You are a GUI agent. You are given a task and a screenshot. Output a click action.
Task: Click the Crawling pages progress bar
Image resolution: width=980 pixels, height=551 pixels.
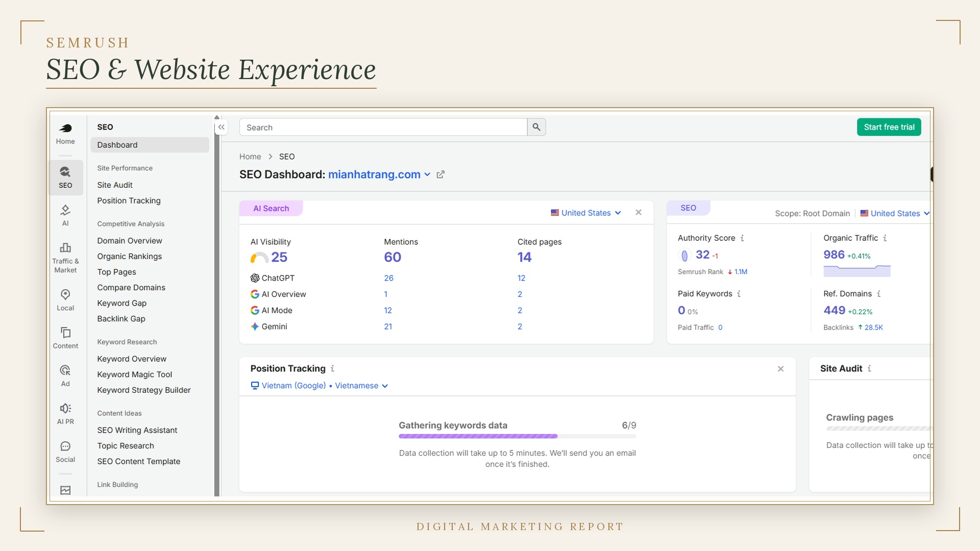(879, 429)
